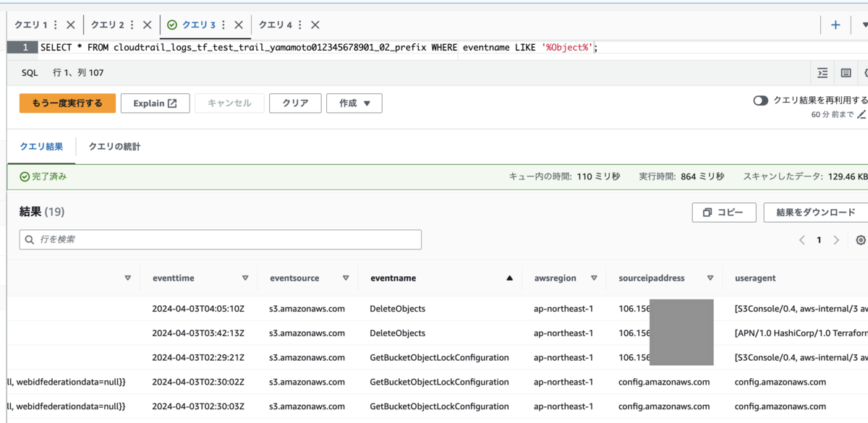Image resolution: width=868 pixels, height=423 pixels.
Task: Add a new query tab with plus icon
Action: click(x=835, y=25)
